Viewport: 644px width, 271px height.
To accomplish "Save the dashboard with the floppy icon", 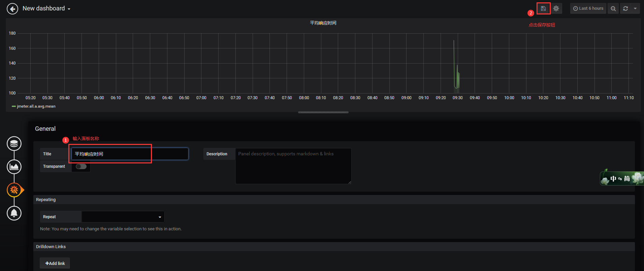I will tap(543, 8).
